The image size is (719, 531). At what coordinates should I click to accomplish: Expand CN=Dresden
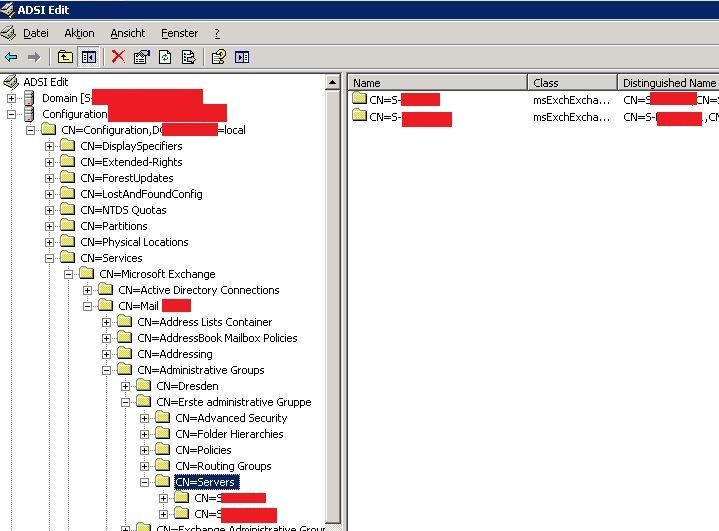click(125, 386)
